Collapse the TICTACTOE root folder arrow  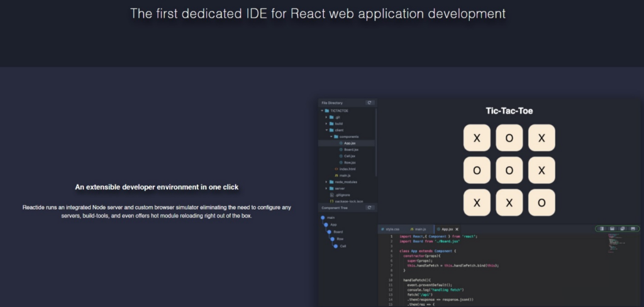point(323,111)
